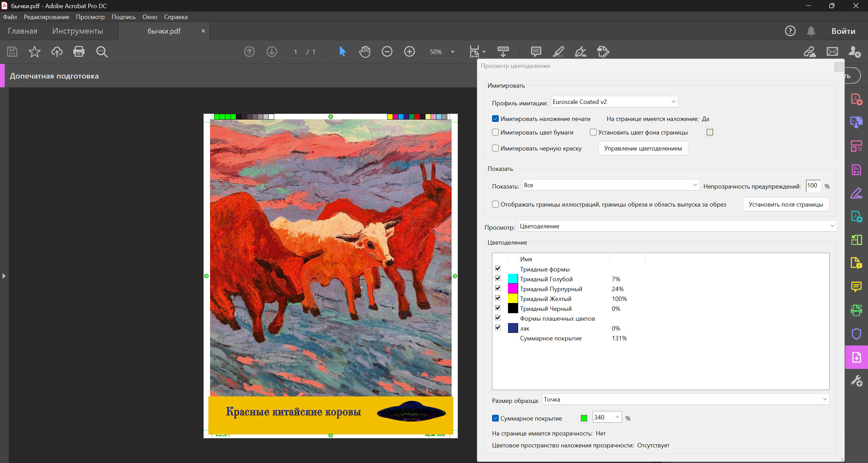Send file by email envelope icon

click(832, 52)
